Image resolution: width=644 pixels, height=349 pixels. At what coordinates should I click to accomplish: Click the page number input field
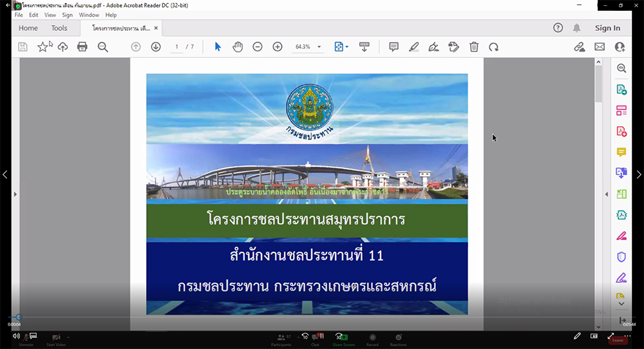[176, 47]
